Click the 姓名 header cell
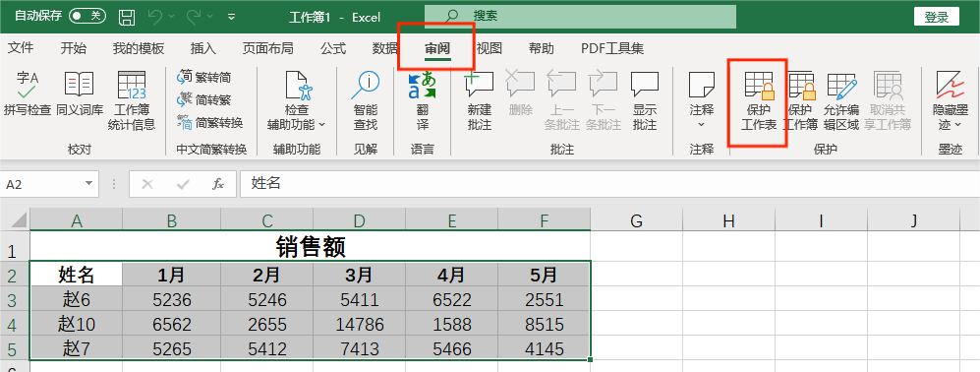The width and height of the screenshot is (980, 372). (x=77, y=275)
